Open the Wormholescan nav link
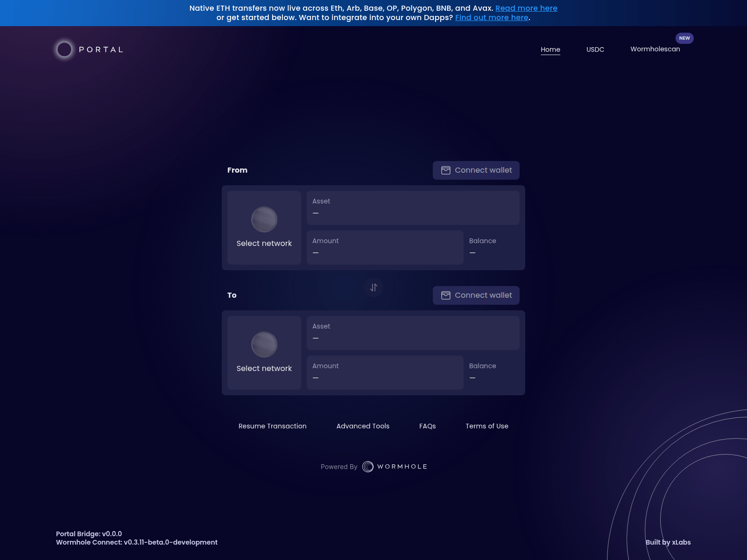747x560 pixels. pyautogui.click(x=655, y=49)
